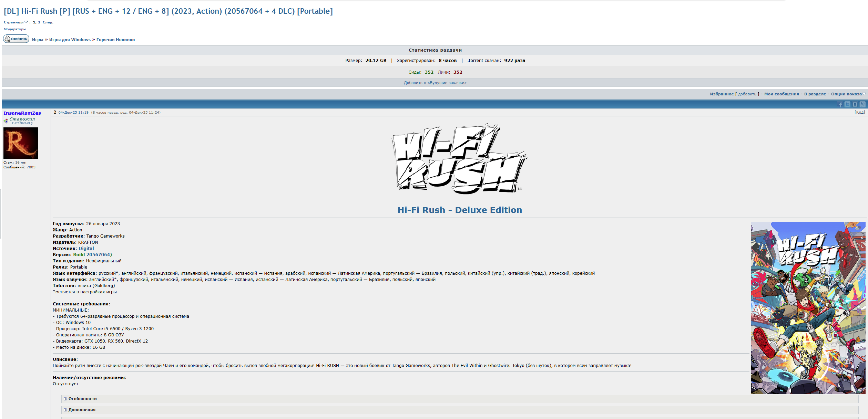
Task: Share post via VK icon
Action: tap(855, 104)
